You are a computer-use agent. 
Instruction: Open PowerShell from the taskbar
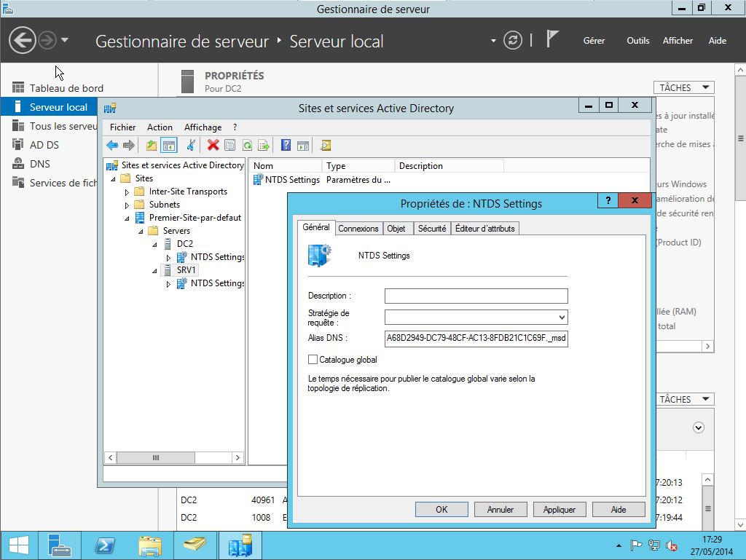pos(105,545)
